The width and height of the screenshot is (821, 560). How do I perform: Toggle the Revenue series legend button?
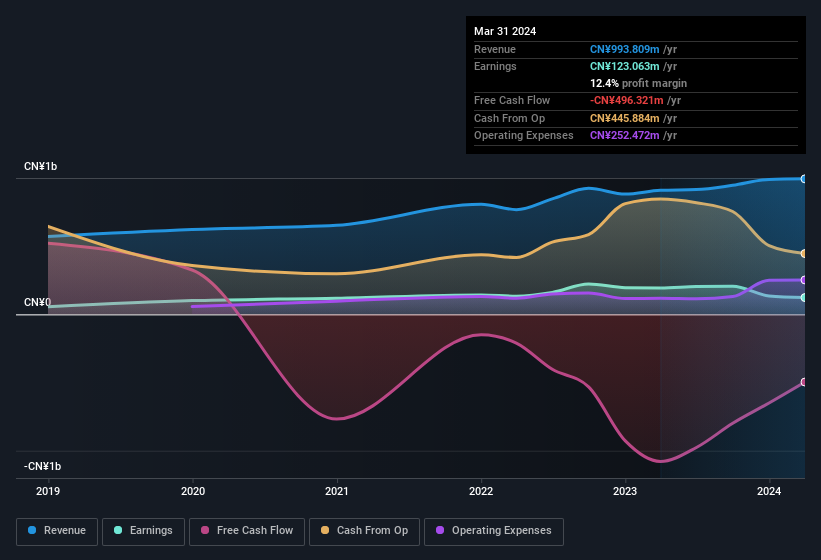[x=57, y=531]
